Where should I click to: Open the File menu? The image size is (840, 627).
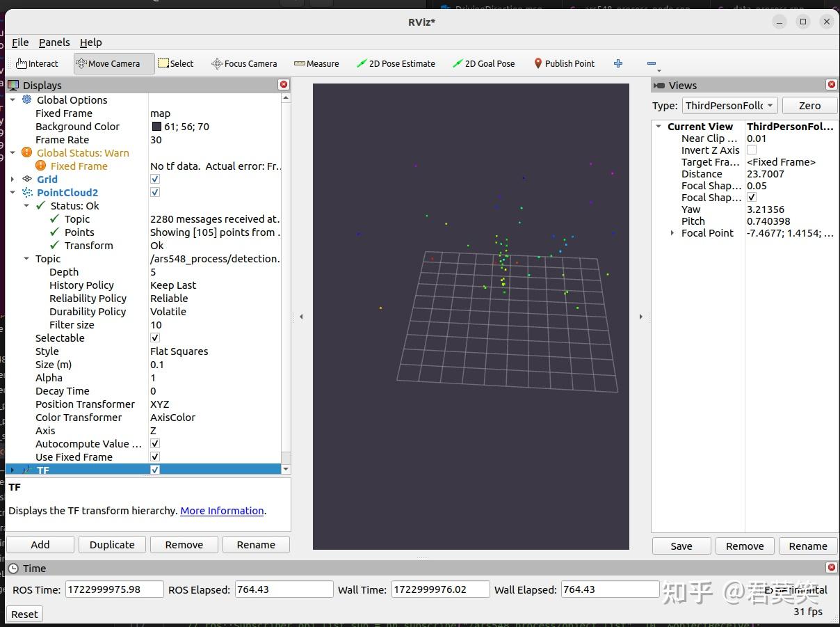coord(20,42)
